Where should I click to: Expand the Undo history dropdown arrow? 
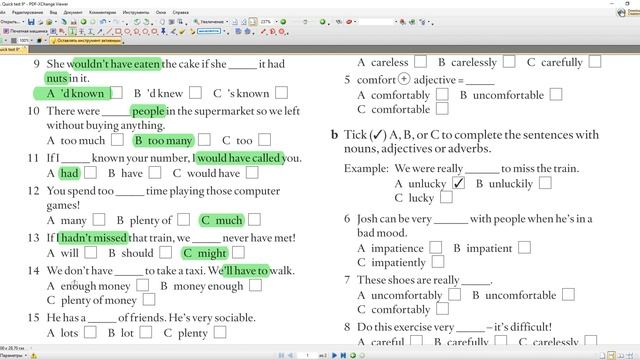pyautogui.click(x=109, y=22)
